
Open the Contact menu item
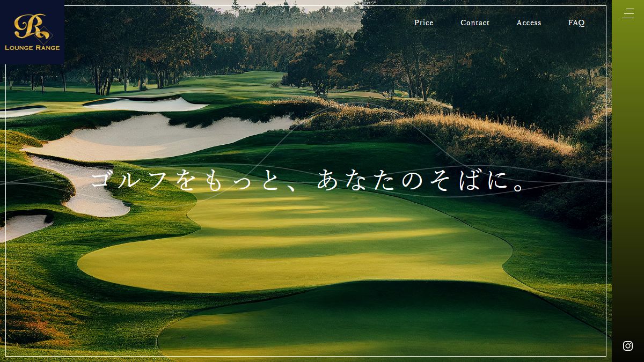[475, 23]
